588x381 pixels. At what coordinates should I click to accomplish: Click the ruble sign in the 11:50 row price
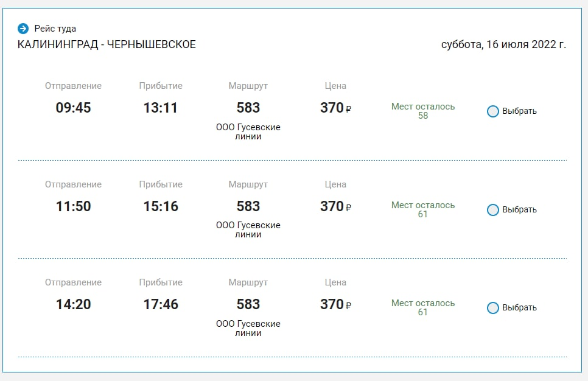pyautogui.click(x=349, y=208)
